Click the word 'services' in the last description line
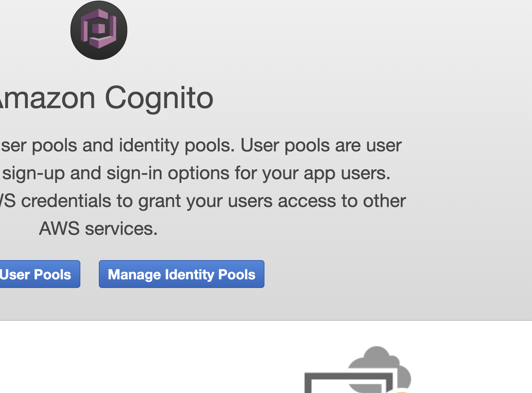The image size is (532, 393). click(121, 229)
